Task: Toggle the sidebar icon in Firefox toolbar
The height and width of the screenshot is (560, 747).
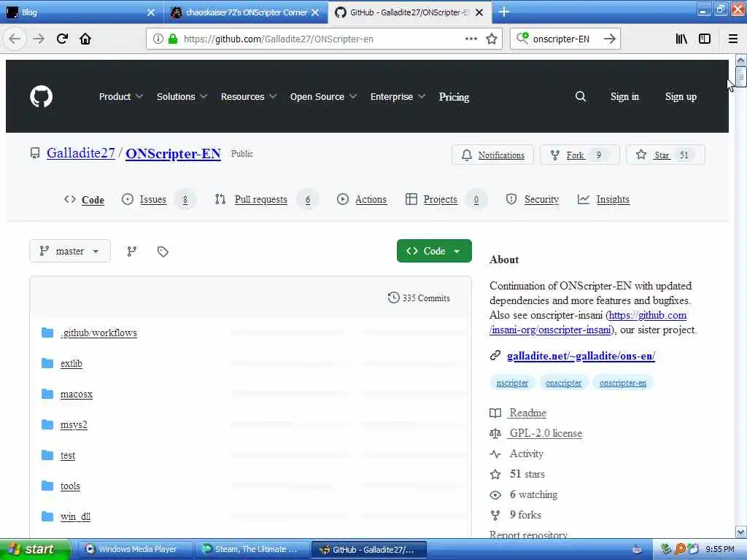Action: click(x=705, y=39)
